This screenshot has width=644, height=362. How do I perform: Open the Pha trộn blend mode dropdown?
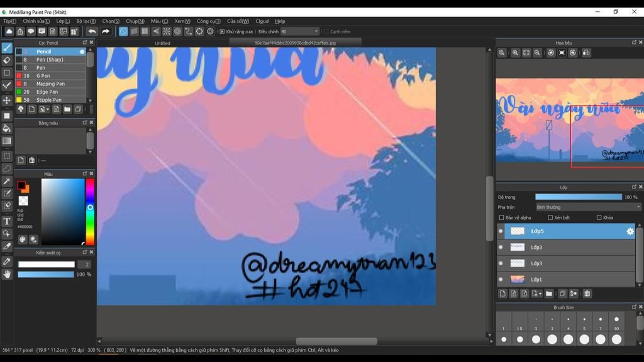pos(588,207)
